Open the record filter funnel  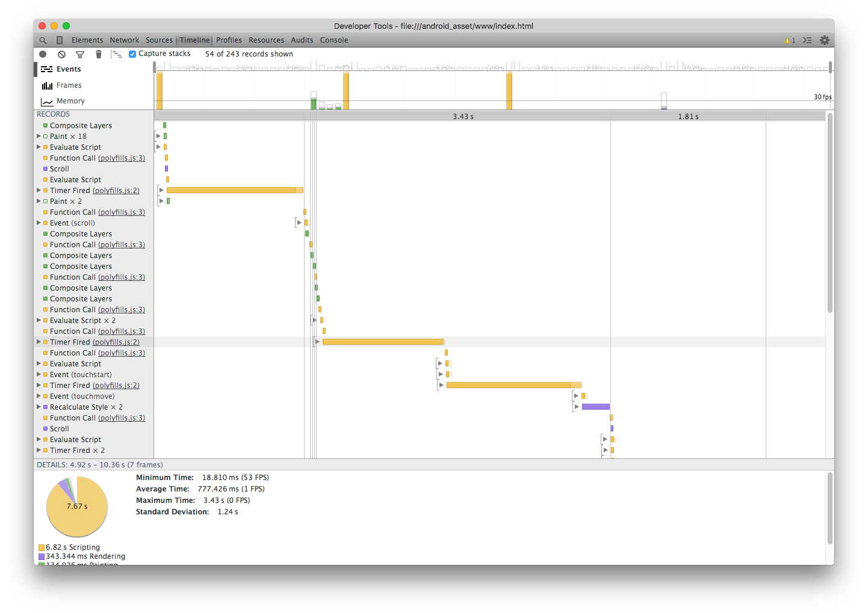pyautogui.click(x=80, y=54)
